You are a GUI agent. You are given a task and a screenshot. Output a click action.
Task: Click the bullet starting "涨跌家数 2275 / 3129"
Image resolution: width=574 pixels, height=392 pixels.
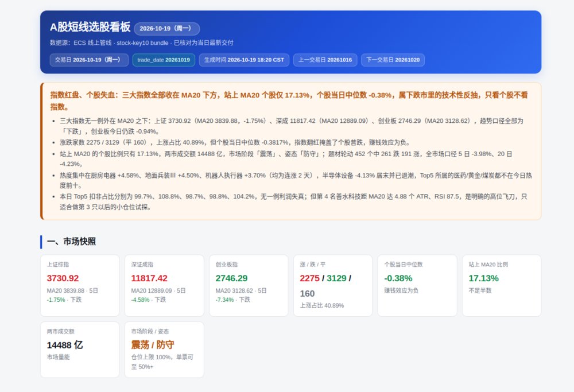(x=235, y=142)
